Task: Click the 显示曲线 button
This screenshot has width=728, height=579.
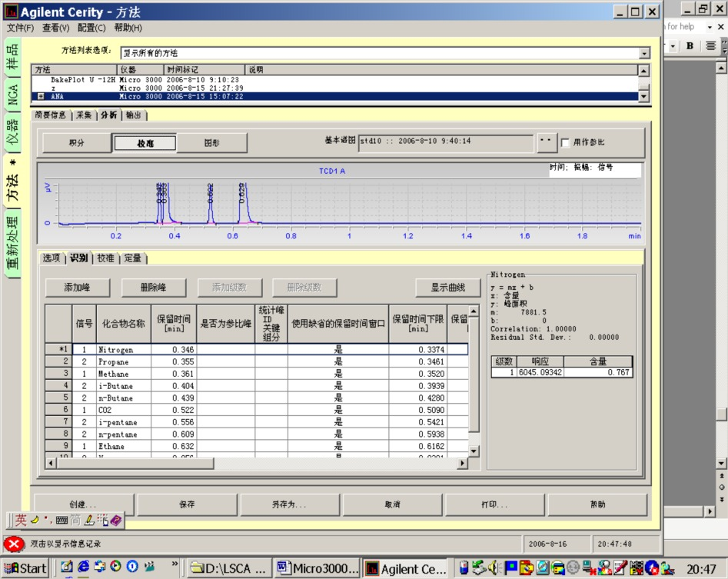Action: 447,288
